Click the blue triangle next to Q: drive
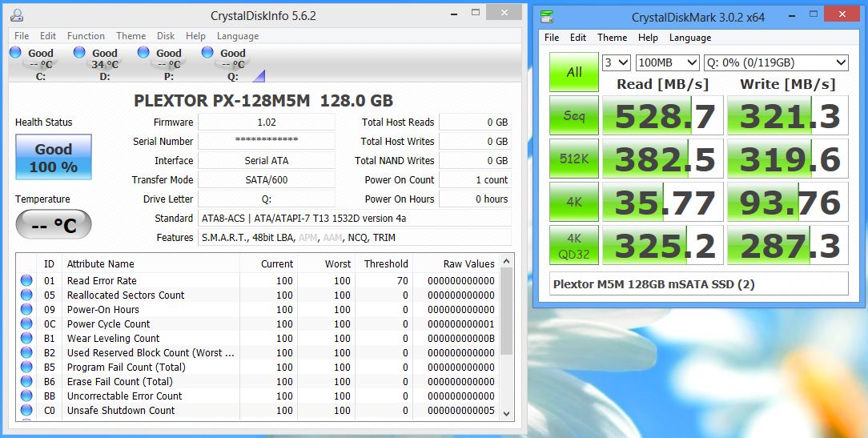 point(260,77)
